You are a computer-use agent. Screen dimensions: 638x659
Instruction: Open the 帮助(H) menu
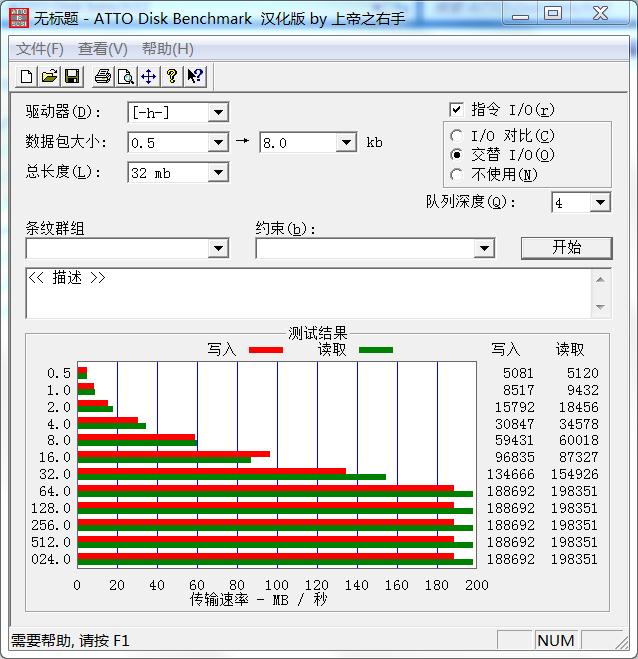coord(167,49)
